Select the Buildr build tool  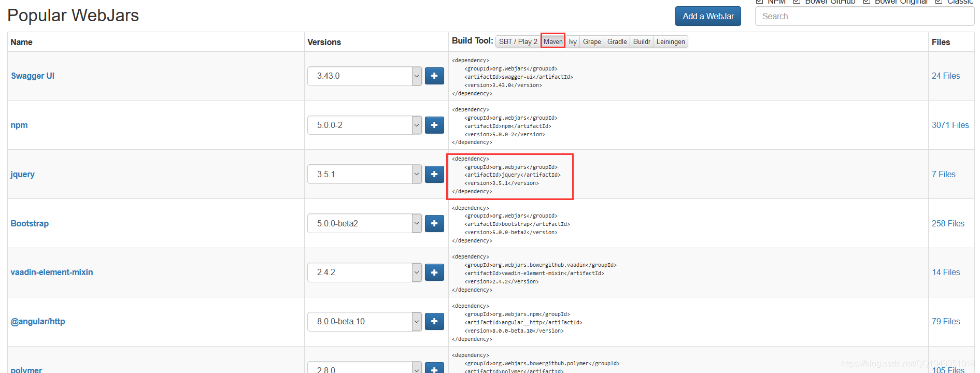[x=642, y=41]
